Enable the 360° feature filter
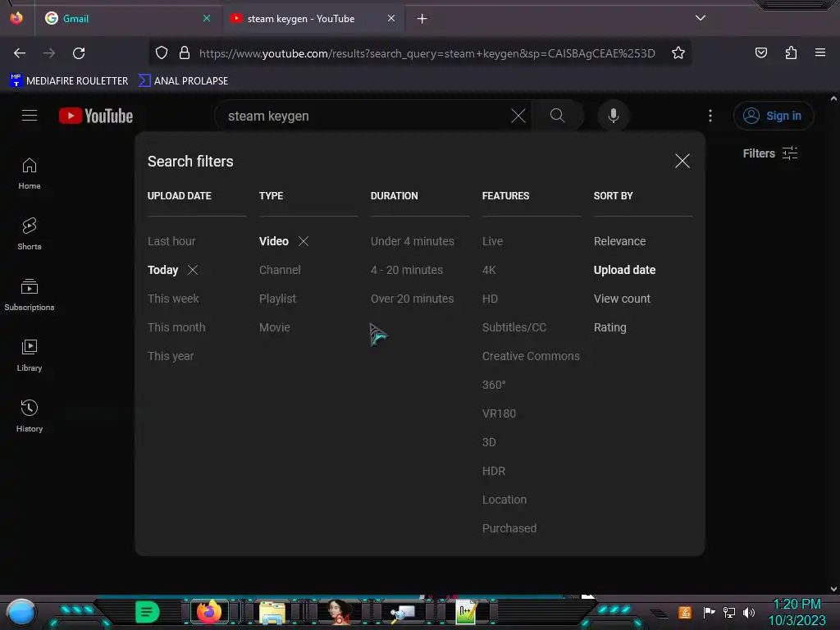Viewport: 840px width, 630px height. (494, 385)
